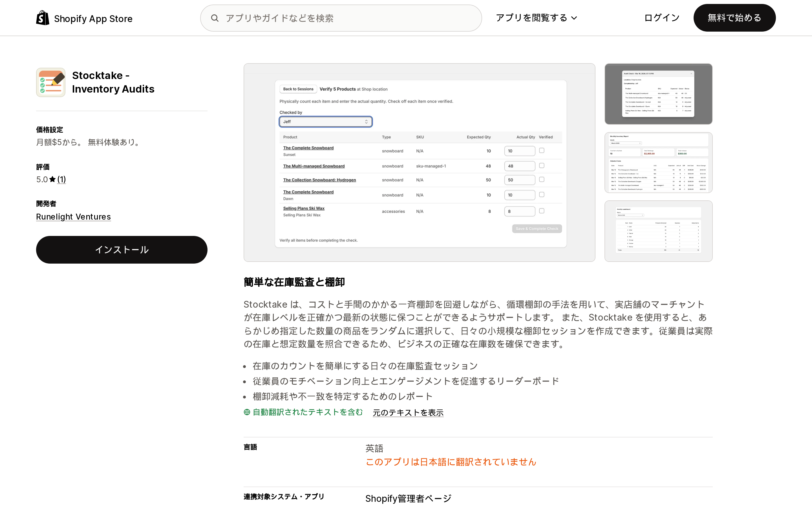Click the Stocktake app icon
Viewport: 812px width, 508px height.
point(51,82)
